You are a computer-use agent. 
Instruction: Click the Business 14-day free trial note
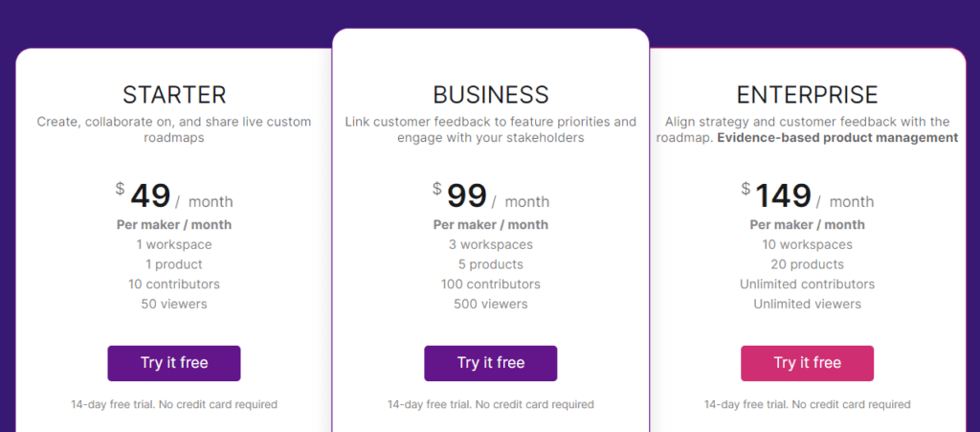coord(491,404)
